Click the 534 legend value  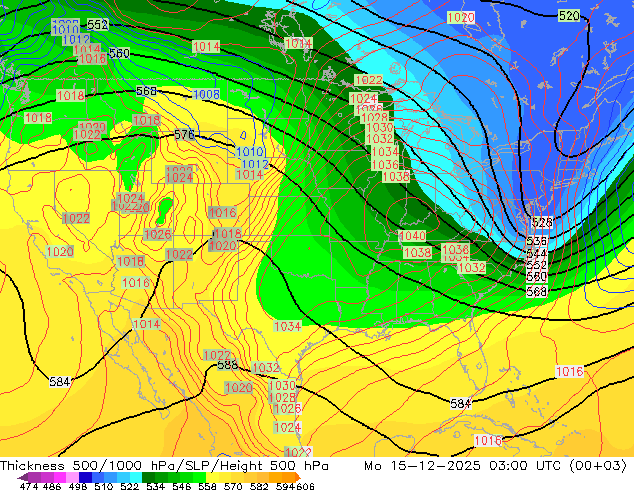[x=155, y=486]
